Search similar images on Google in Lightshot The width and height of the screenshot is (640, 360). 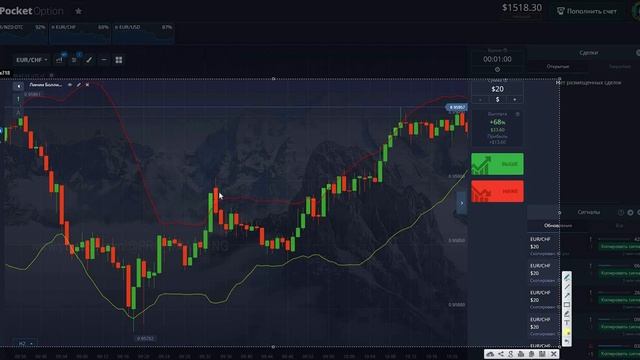(x=511, y=354)
